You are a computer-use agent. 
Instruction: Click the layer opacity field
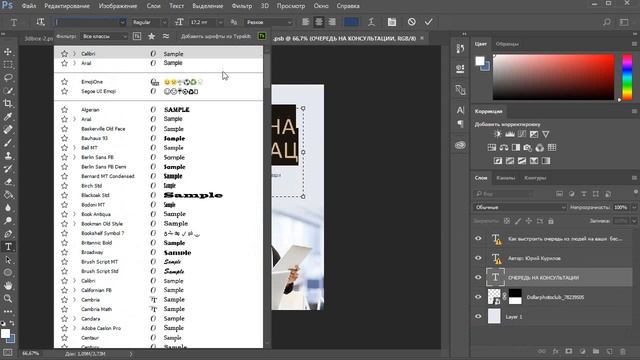click(x=621, y=207)
